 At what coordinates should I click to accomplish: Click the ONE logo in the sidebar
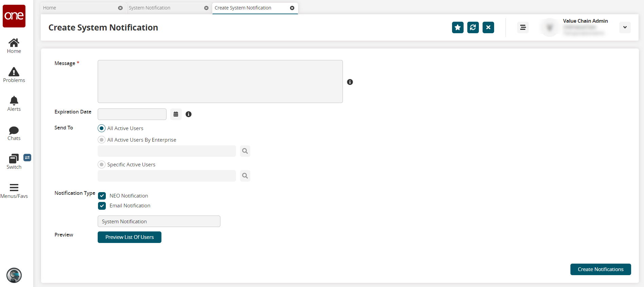14,16
